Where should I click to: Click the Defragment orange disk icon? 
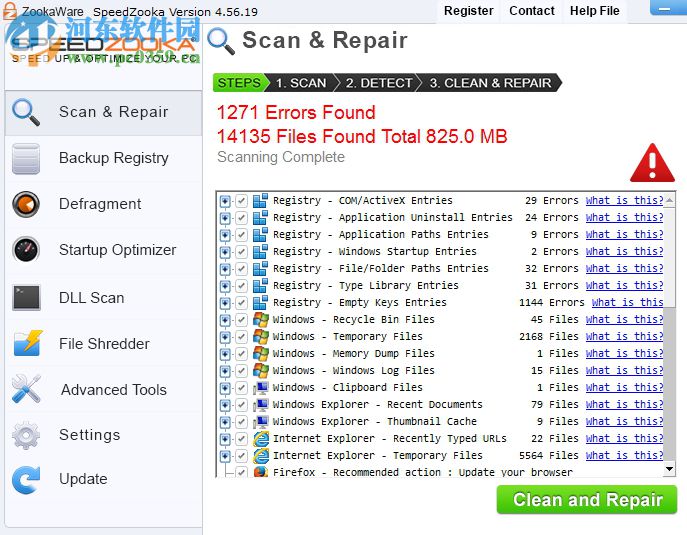point(26,204)
